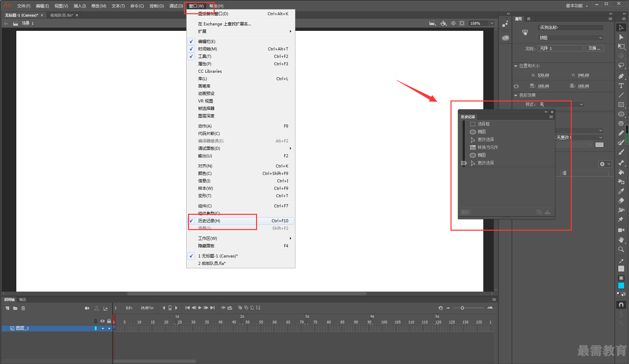Select the Rectangle tool
The image size is (629, 364).
[621, 105]
